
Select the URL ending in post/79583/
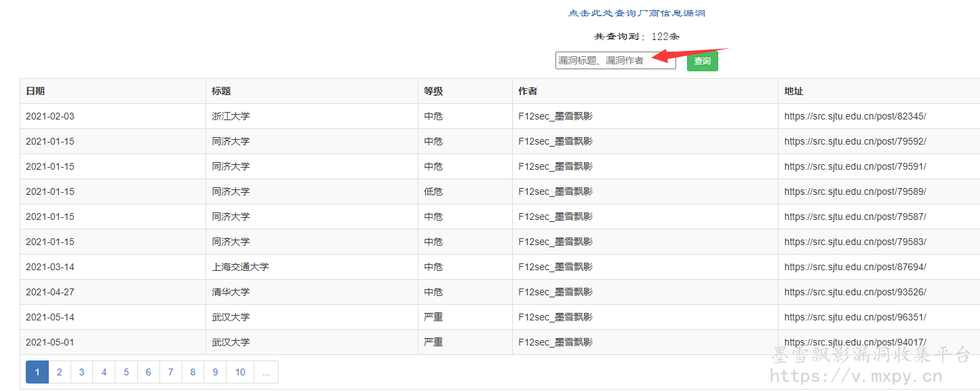855,242
